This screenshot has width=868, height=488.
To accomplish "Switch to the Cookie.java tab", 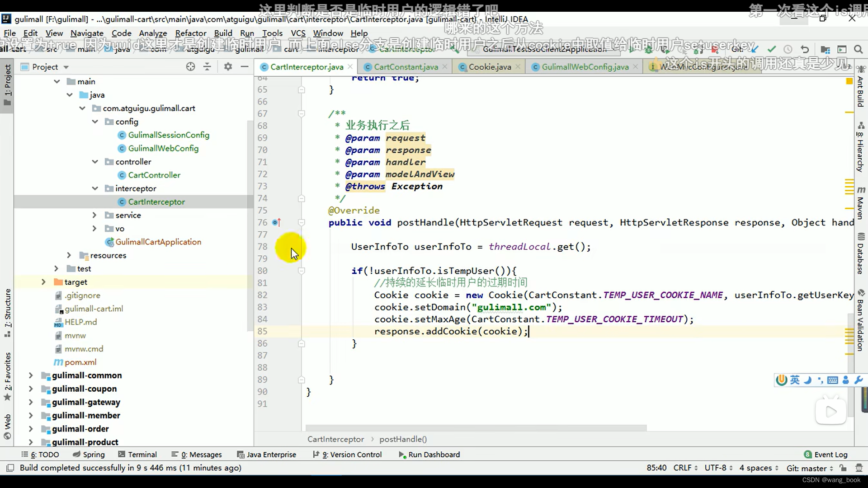I will (x=490, y=67).
